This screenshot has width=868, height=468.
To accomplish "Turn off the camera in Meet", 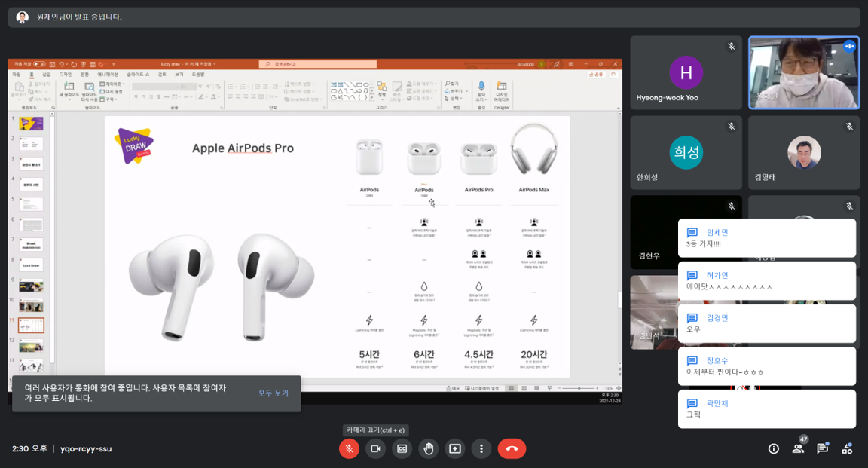I will (x=375, y=448).
